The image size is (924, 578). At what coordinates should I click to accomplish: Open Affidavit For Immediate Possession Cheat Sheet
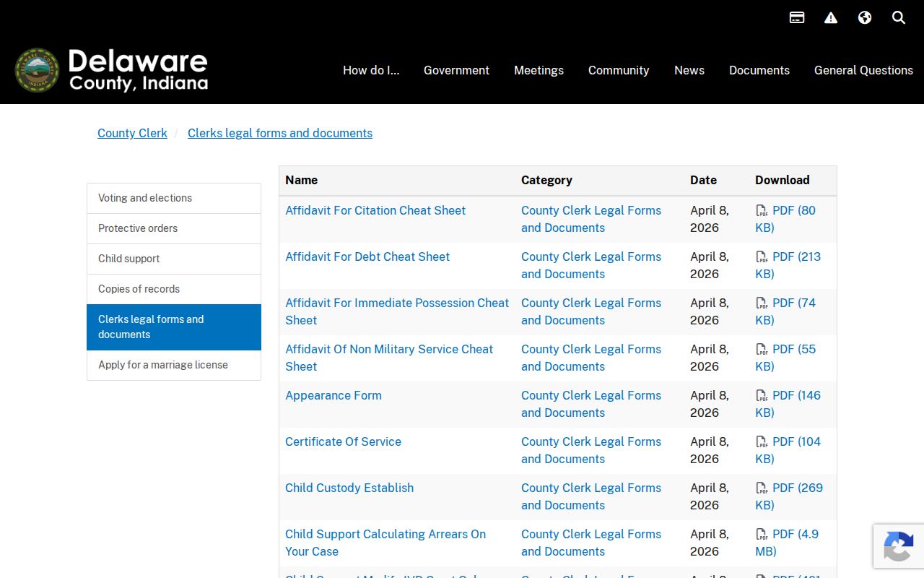click(x=397, y=311)
